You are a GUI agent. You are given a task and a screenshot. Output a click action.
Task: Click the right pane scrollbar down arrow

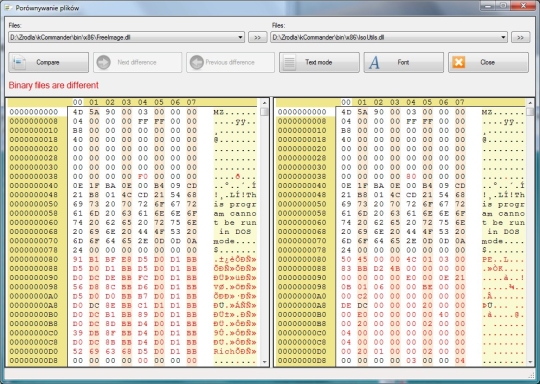[530, 362]
